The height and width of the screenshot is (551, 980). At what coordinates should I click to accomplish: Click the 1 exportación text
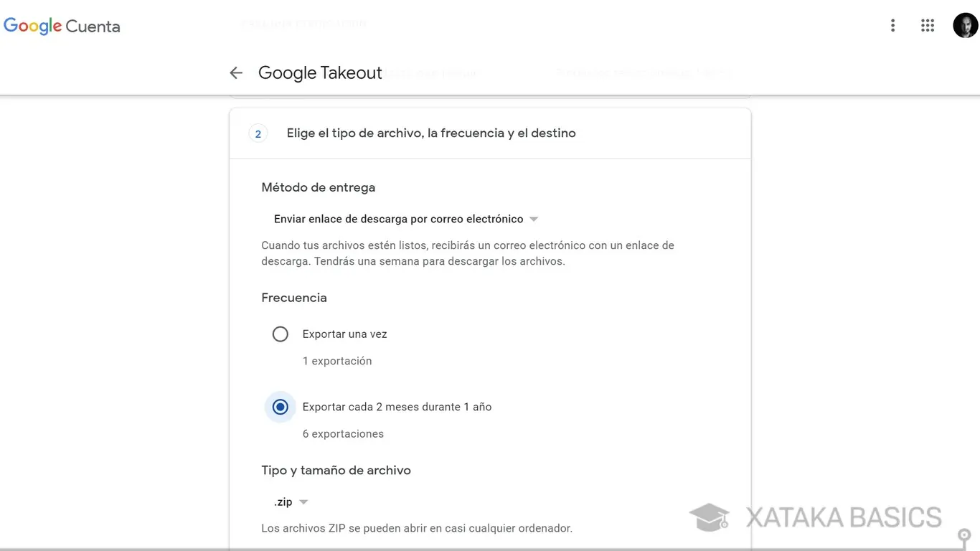[x=337, y=361]
